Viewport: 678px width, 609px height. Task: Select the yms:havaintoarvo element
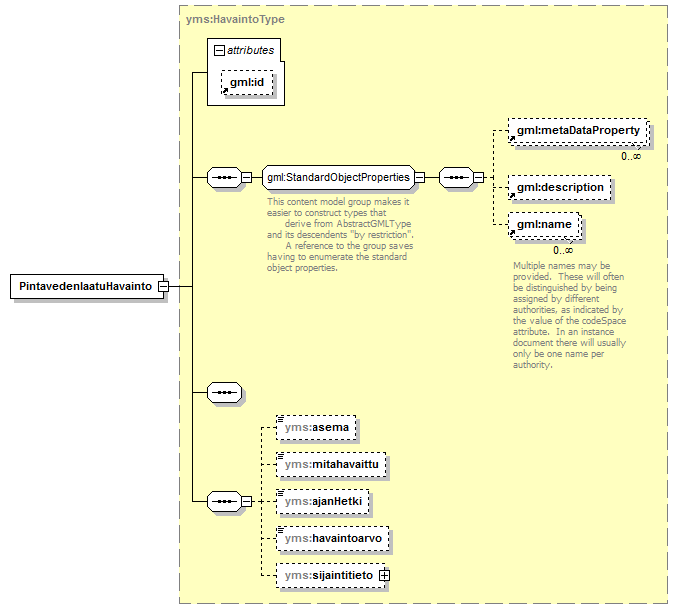tap(333, 538)
